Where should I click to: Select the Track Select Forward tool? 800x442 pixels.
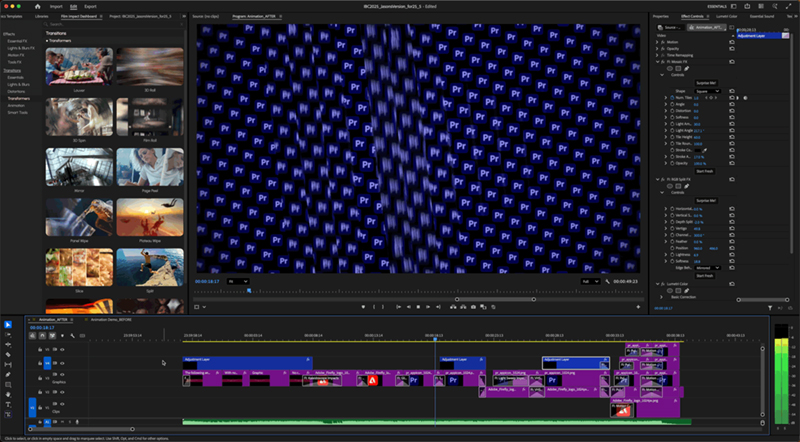pos(7,334)
